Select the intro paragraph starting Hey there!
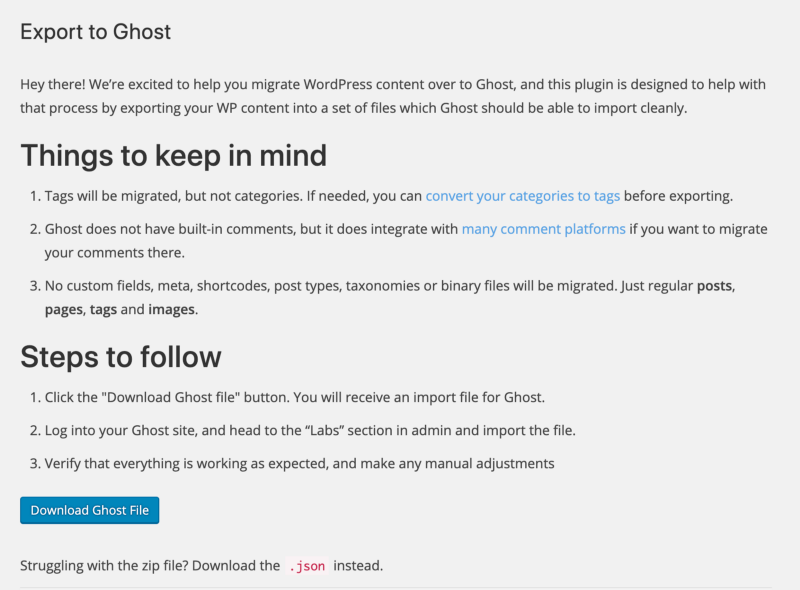This screenshot has width=800, height=590. click(x=393, y=96)
